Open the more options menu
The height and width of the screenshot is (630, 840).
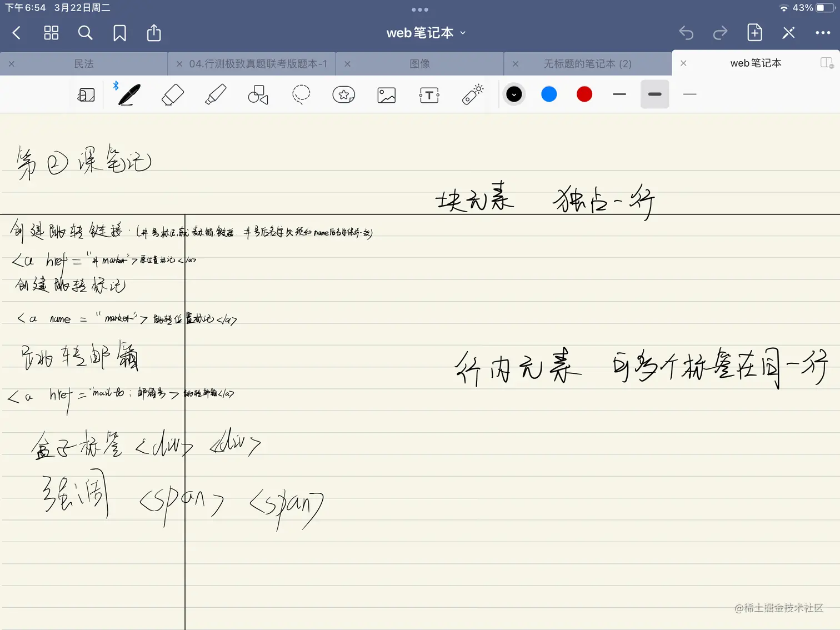point(823,33)
